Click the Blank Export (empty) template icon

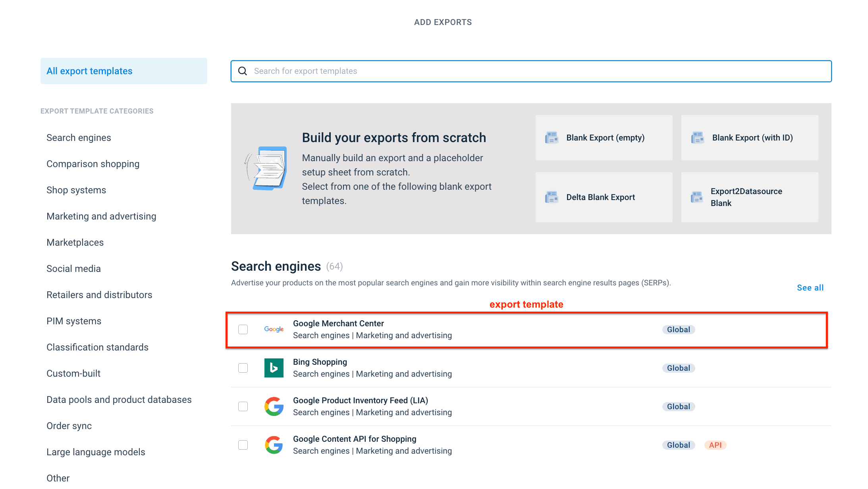[x=552, y=138]
